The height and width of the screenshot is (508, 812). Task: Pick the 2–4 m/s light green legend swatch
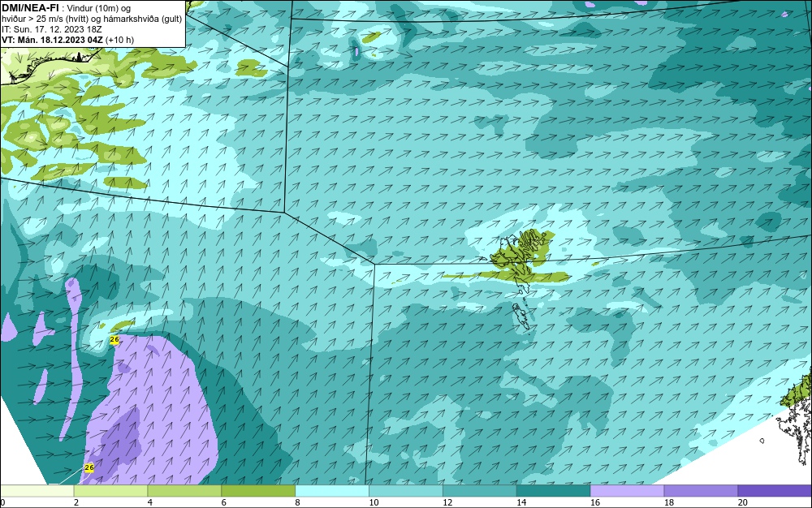click(110, 491)
